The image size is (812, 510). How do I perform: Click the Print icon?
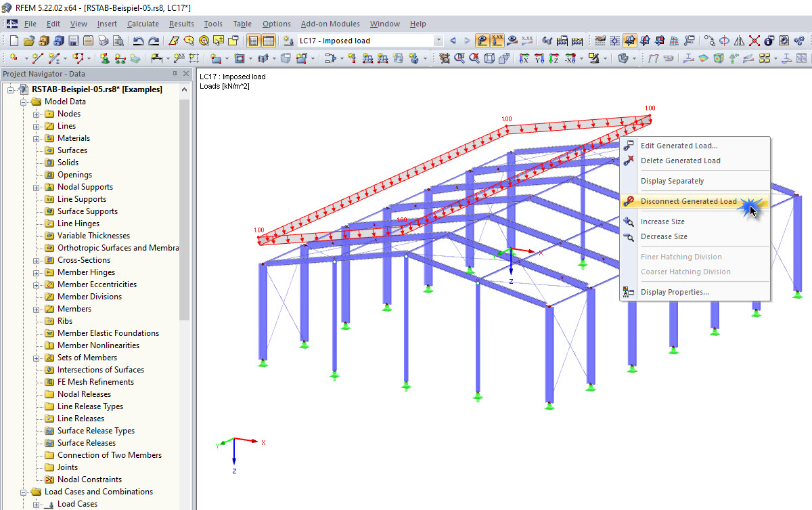pos(103,40)
